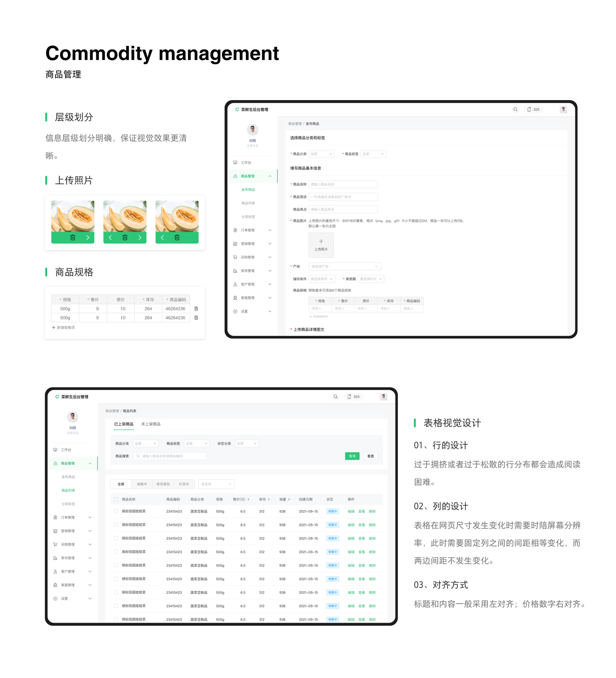
Task: Click 编辑 in the first product row
Action: (x=351, y=512)
